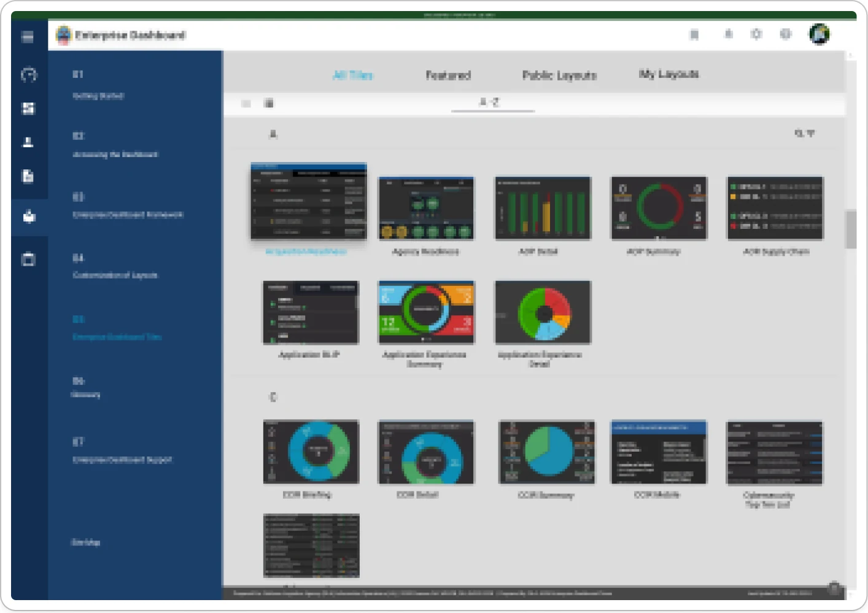This screenshot has height=613, width=868.
Task: Click the last icon in the left rail
Action: point(28,259)
